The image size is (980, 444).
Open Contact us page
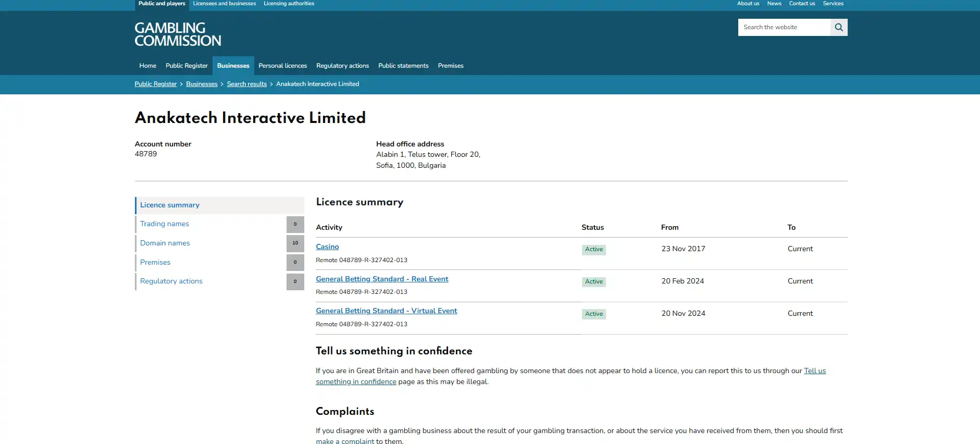coord(802,4)
